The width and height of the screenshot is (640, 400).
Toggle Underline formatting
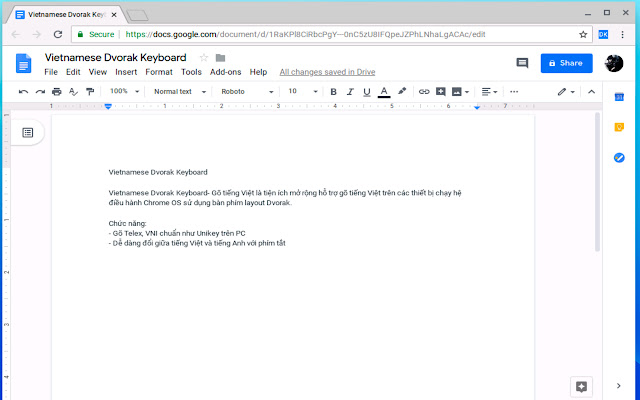367,92
